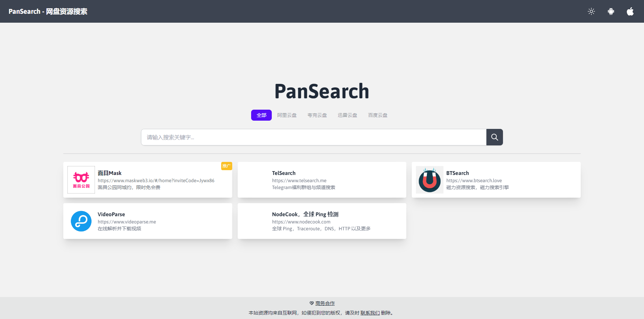Click the 面具公园同城约，限时免会费 description

tap(129, 187)
